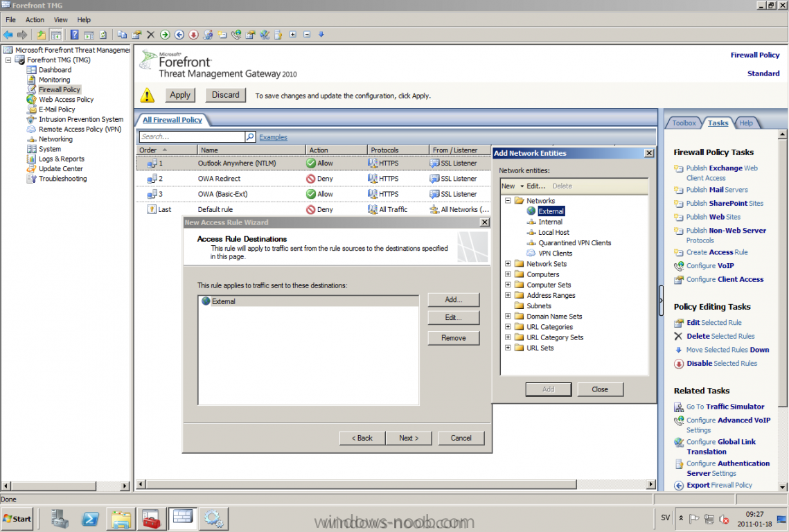The image size is (789, 532).
Task: Switch to the Help tab in the task pane
Action: click(x=746, y=123)
